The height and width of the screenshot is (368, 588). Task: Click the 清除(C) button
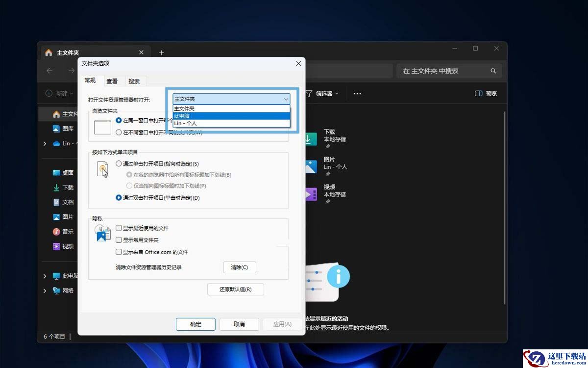click(x=240, y=267)
